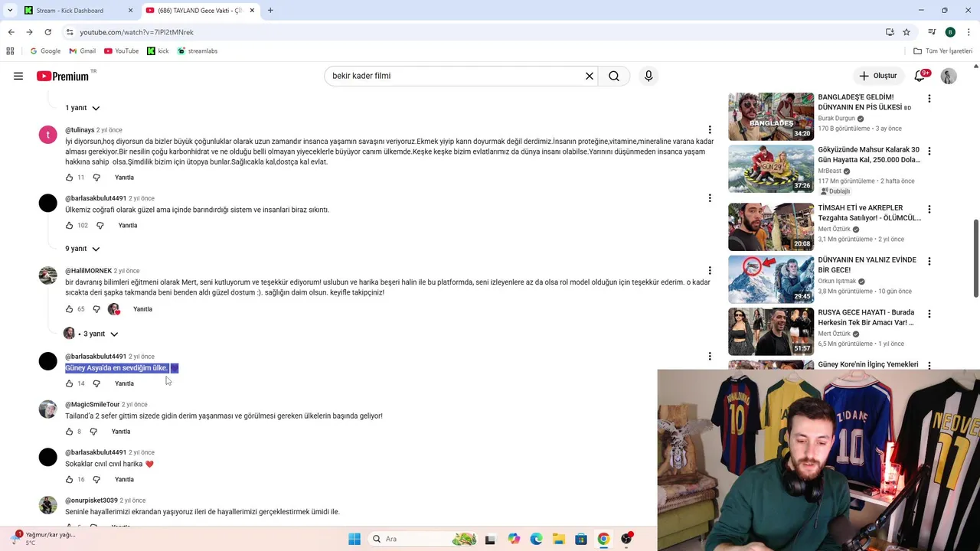The width and height of the screenshot is (980, 551).
Task: Open more options for MrBeast video
Action: point(929,152)
